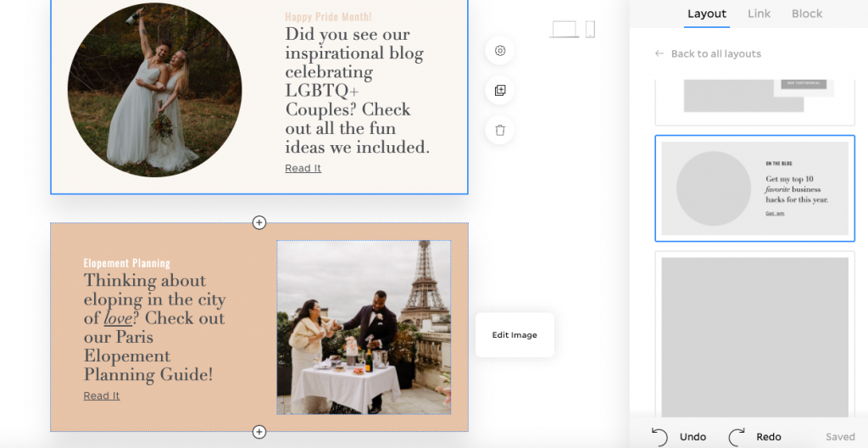The width and height of the screenshot is (868, 448).
Task: Click the underlined word 'love' in headline
Action: (x=118, y=318)
